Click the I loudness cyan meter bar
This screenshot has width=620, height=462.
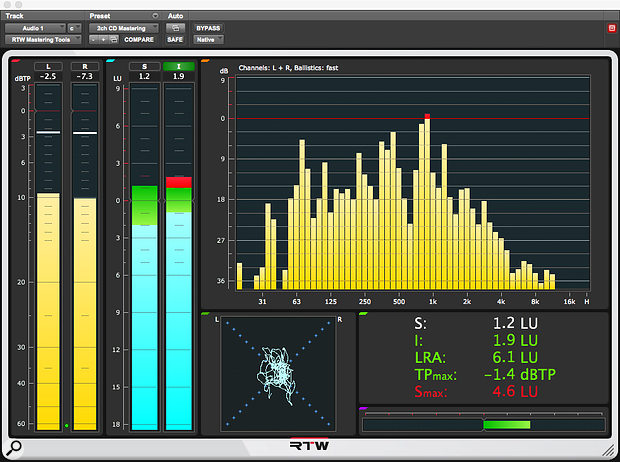coord(179,321)
